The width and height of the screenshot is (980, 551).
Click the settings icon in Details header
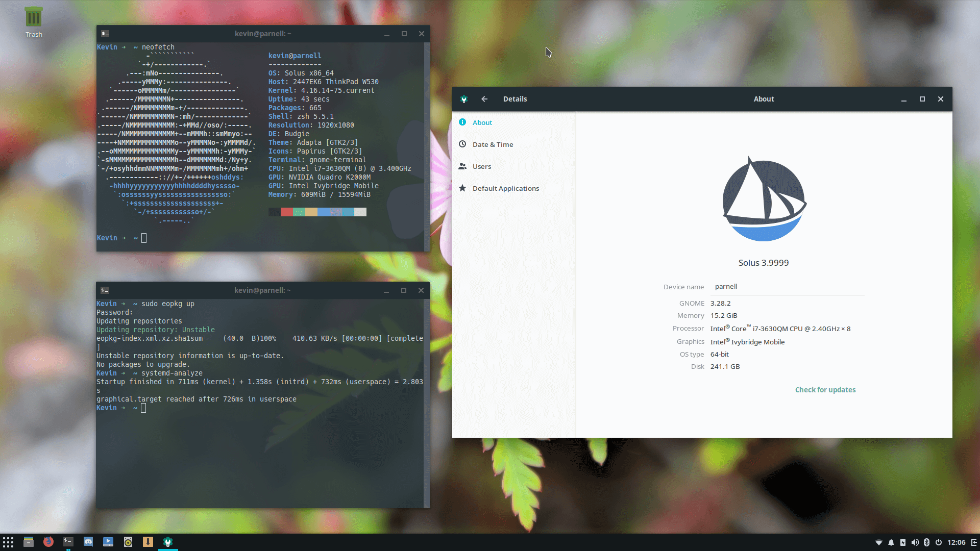click(464, 99)
